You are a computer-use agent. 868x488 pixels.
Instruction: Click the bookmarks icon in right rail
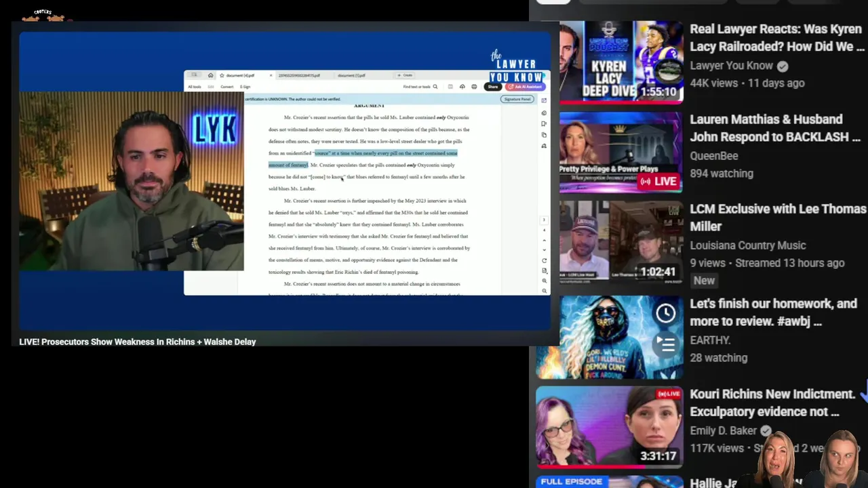544,124
